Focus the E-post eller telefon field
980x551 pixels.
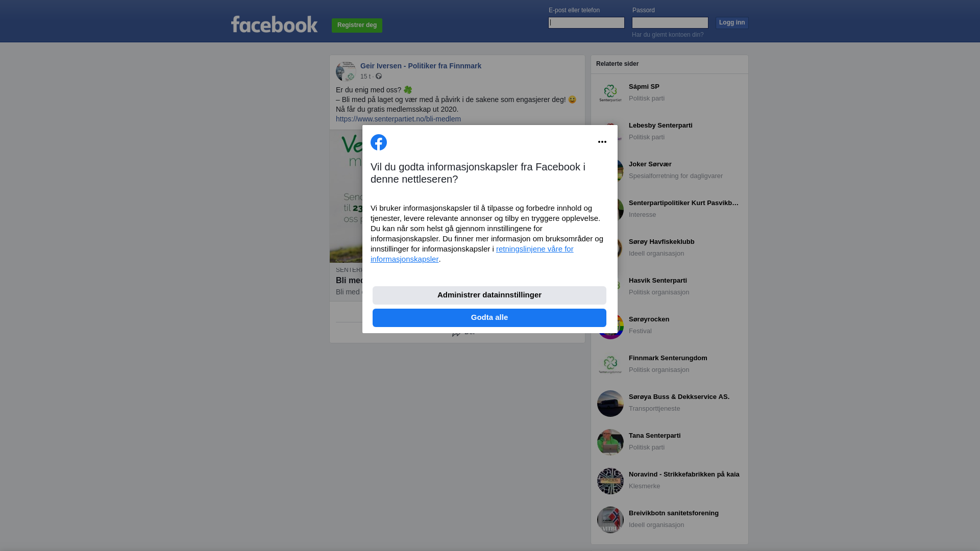click(x=586, y=22)
